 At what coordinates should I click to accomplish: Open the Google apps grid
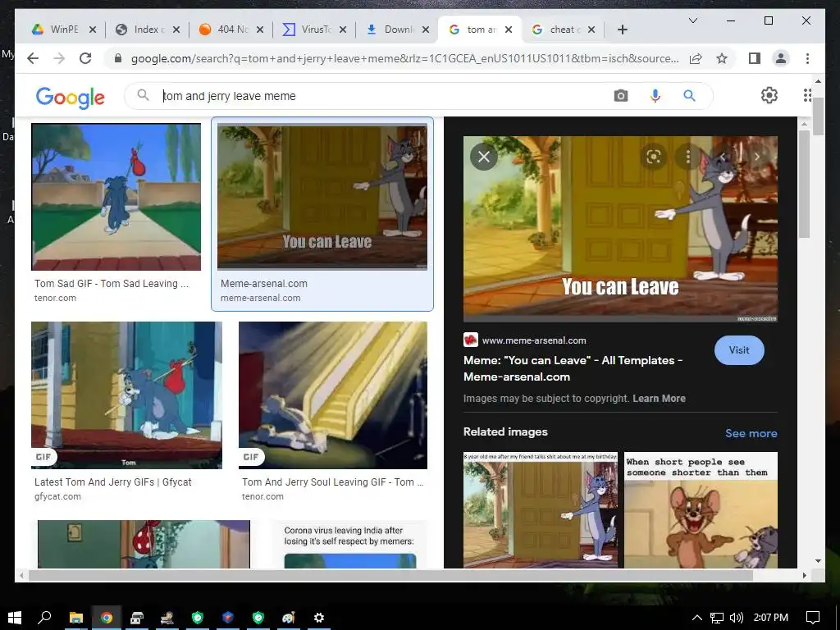coord(807,95)
